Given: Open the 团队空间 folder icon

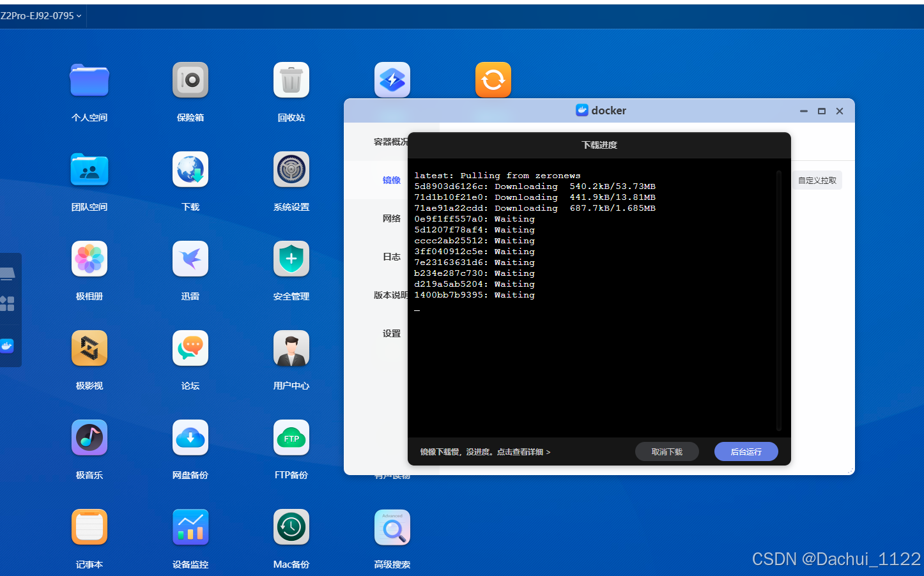Looking at the screenshot, I should point(89,169).
